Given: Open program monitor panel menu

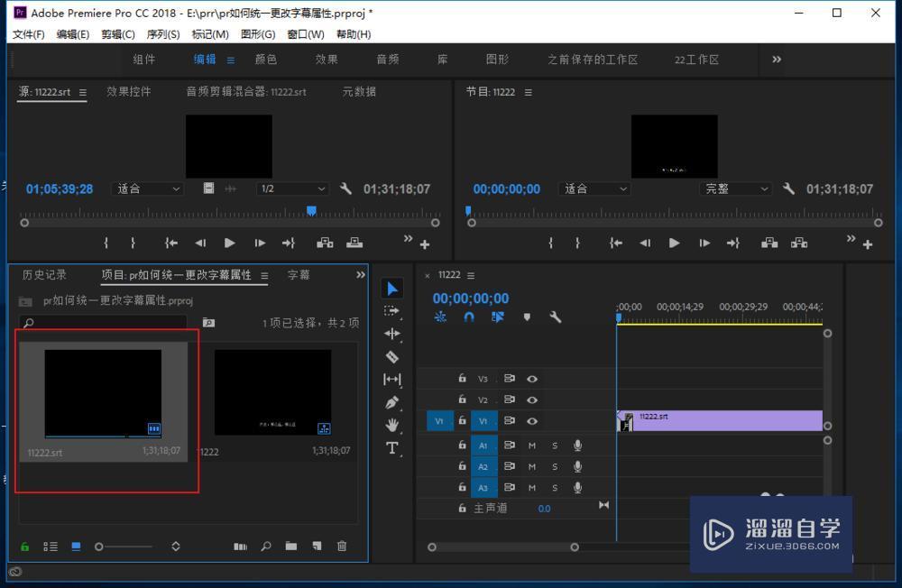Looking at the screenshot, I should (528, 92).
